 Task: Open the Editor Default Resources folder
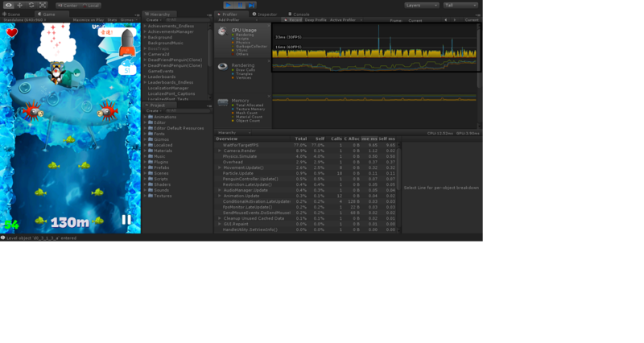point(179,128)
